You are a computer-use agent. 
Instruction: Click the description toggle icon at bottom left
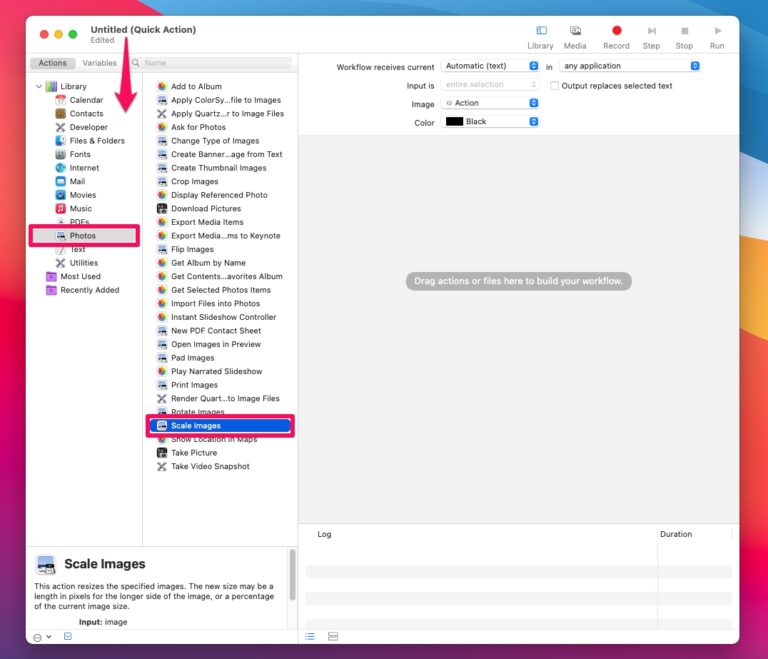pyautogui.click(x=68, y=636)
